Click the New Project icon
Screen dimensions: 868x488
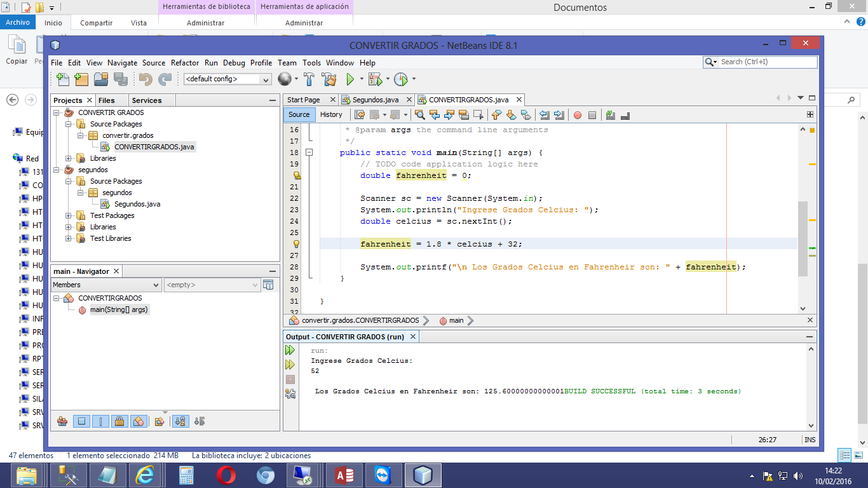(x=81, y=79)
